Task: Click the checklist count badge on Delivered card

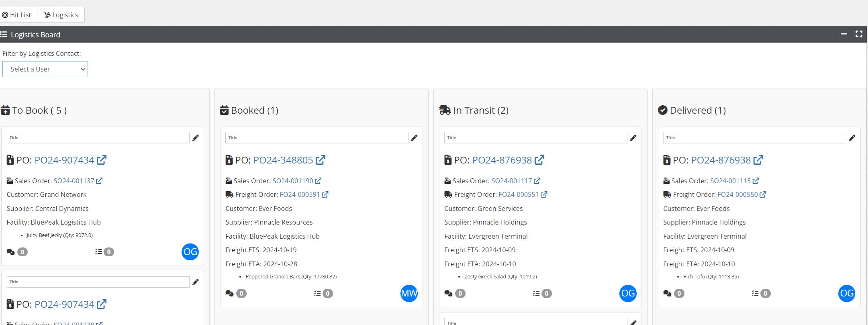Action: (766, 294)
